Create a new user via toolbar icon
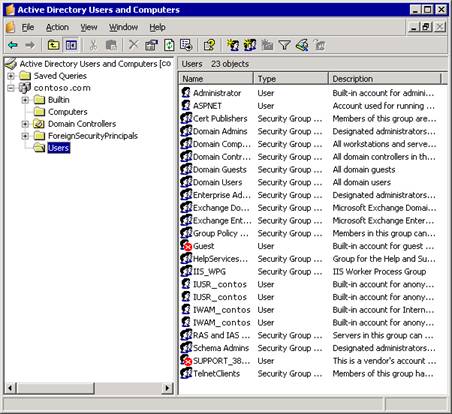Screen dimensions: 452x414 tap(233, 45)
